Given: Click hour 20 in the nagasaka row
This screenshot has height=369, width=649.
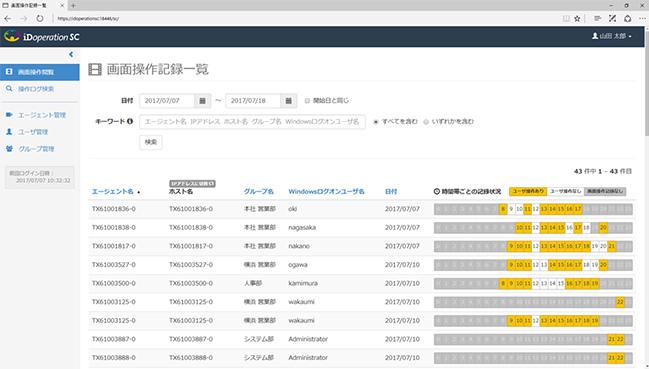Looking at the screenshot, I should [603, 228].
